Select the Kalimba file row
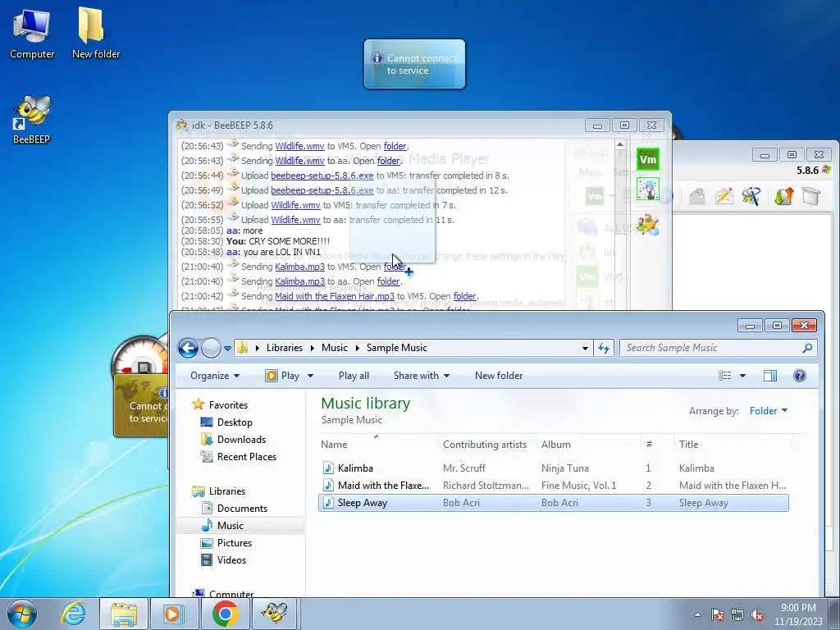 tap(554, 468)
